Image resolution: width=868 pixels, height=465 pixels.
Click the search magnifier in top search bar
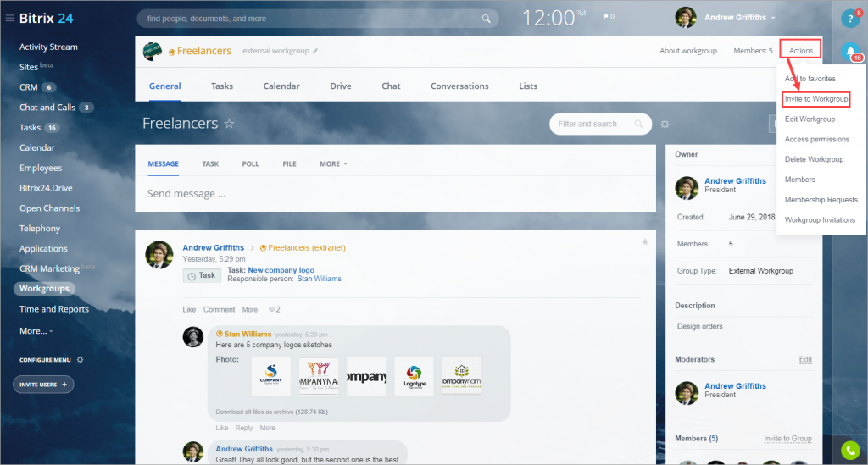click(486, 19)
